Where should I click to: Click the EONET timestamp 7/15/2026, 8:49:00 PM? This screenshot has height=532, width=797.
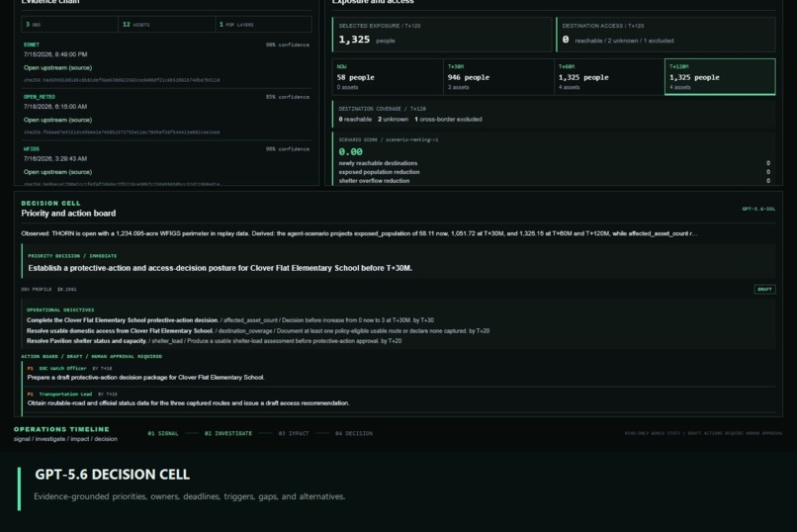tap(55, 54)
